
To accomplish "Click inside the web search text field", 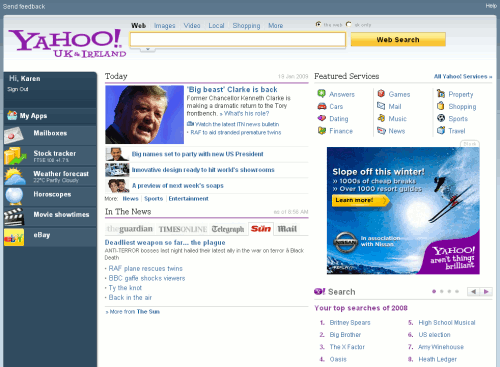I will click(x=238, y=40).
